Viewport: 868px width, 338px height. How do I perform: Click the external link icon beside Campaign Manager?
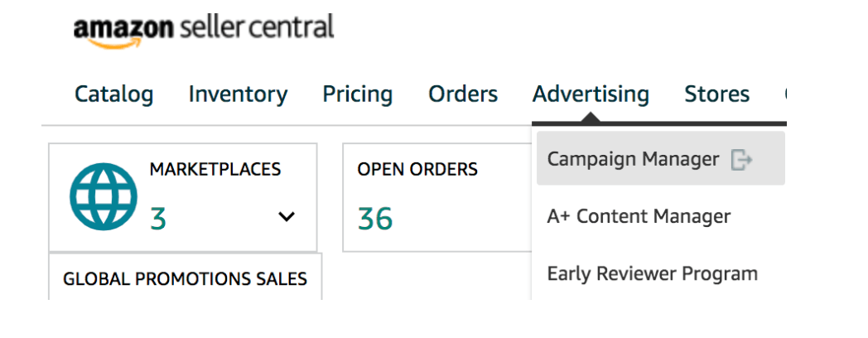click(741, 160)
